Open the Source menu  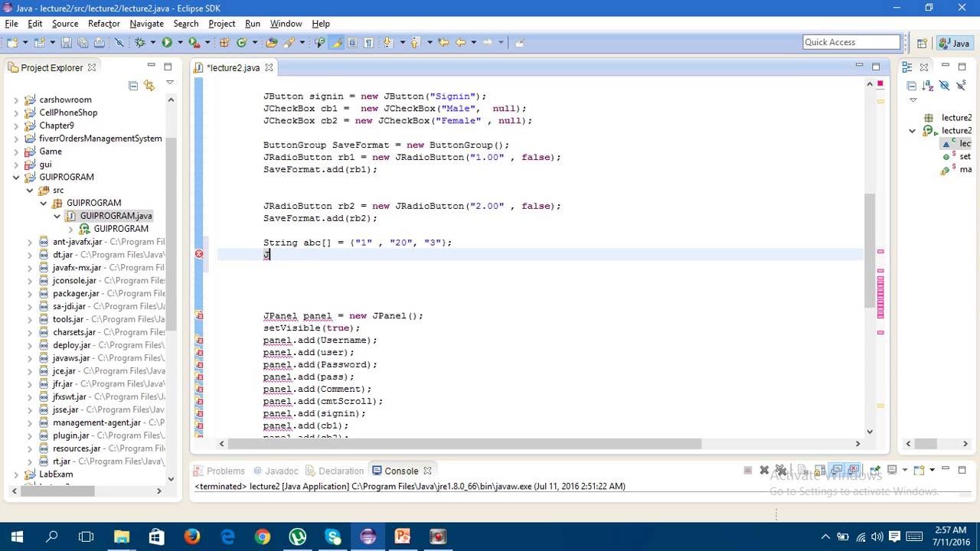tap(65, 24)
